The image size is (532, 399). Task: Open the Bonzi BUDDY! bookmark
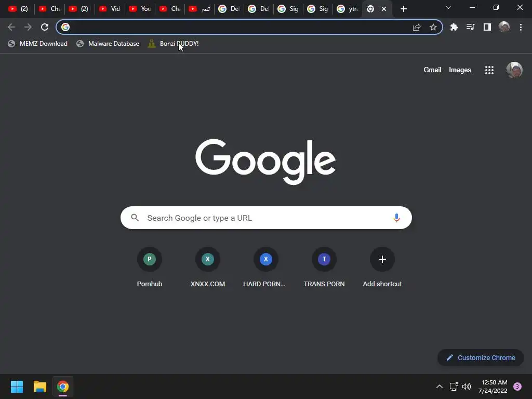click(x=174, y=44)
